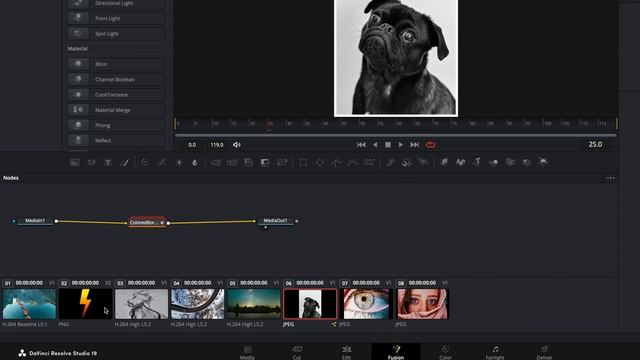Image resolution: width=640 pixels, height=360 pixels.
Task: Select the Spot Light tool in list
Action: pyautogui.click(x=116, y=34)
